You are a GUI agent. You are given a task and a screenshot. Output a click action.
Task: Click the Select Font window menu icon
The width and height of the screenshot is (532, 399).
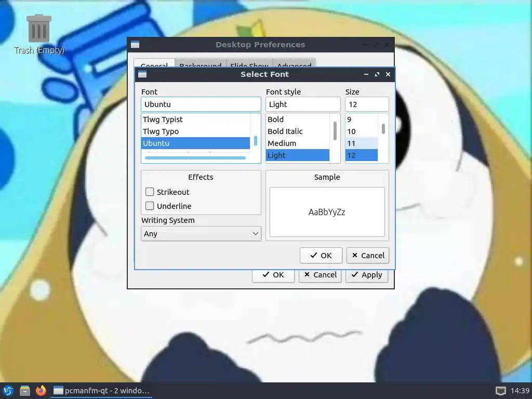tap(142, 74)
